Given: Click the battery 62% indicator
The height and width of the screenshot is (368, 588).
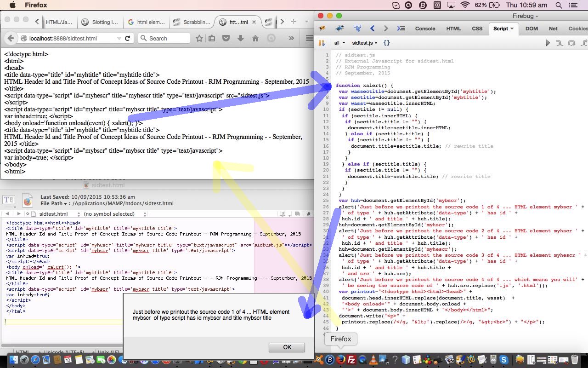Looking at the screenshot, I should pyautogui.click(x=487, y=5).
